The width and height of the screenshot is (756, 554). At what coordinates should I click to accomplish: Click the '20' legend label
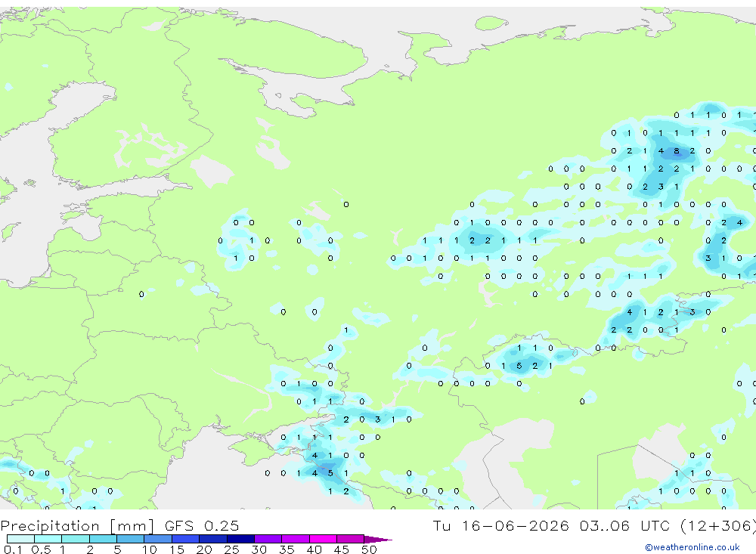point(204,549)
